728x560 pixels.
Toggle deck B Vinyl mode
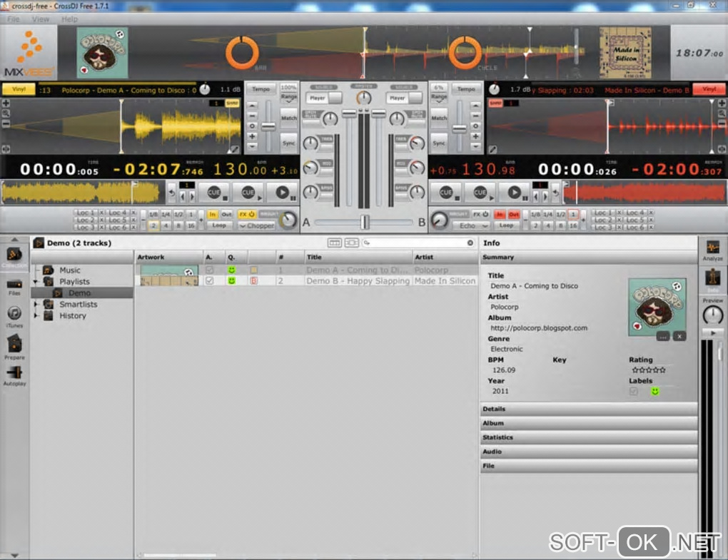point(709,89)
